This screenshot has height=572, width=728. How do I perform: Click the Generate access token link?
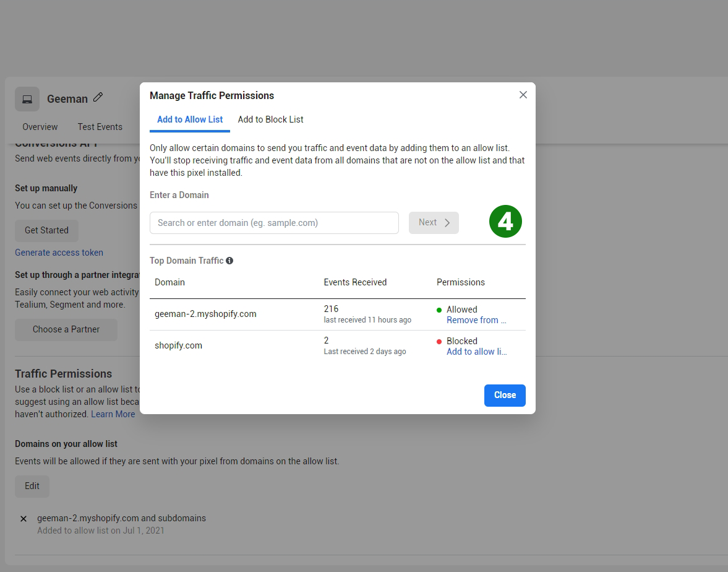(59, 253)
